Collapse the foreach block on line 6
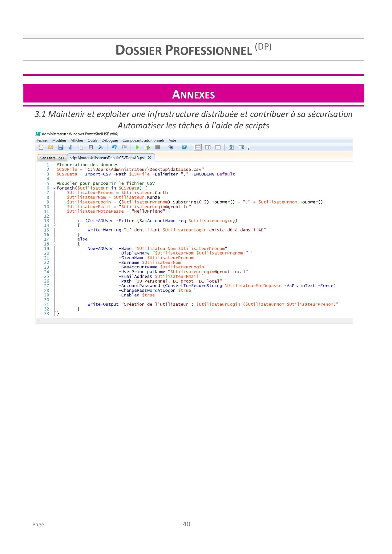The width and height of the screenshot is (392, 554). point(54,188)
